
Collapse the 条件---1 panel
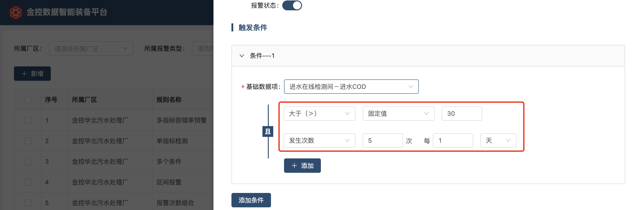(x=242, y=56)
